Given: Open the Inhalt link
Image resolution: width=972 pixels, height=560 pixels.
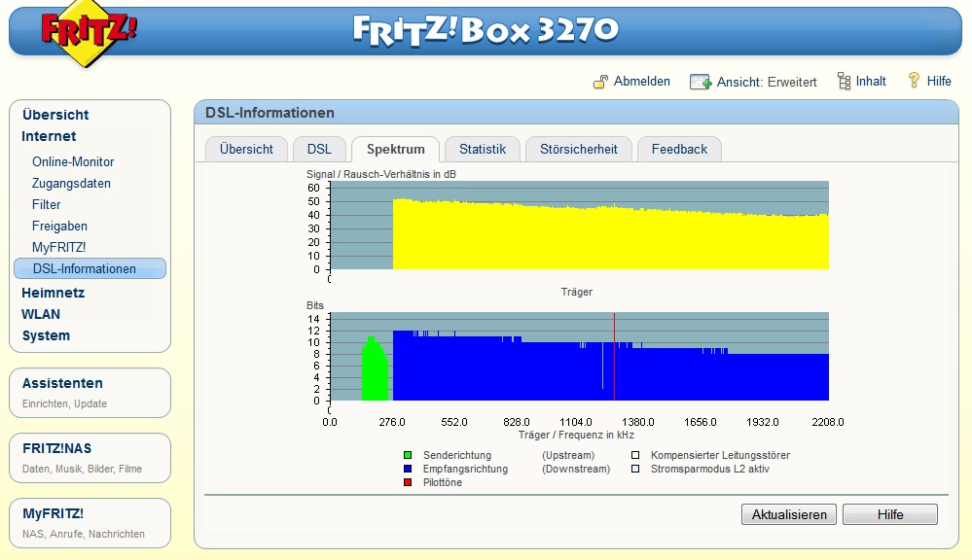Looking at the screenshot, I should point(871,81).
